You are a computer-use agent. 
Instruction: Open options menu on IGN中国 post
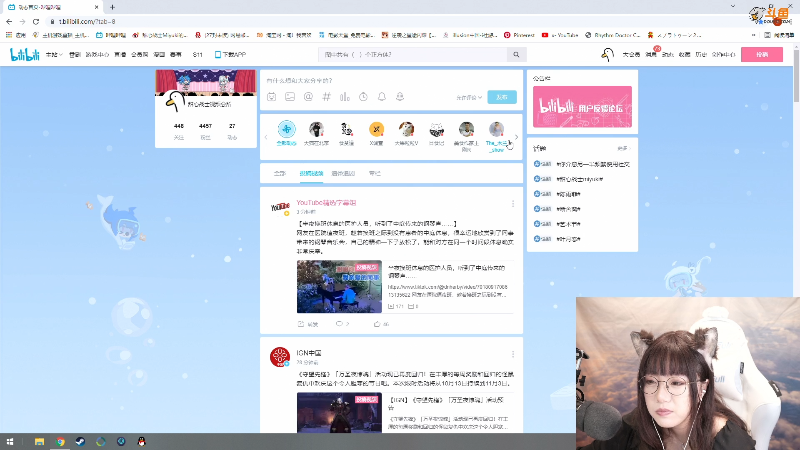513,354
